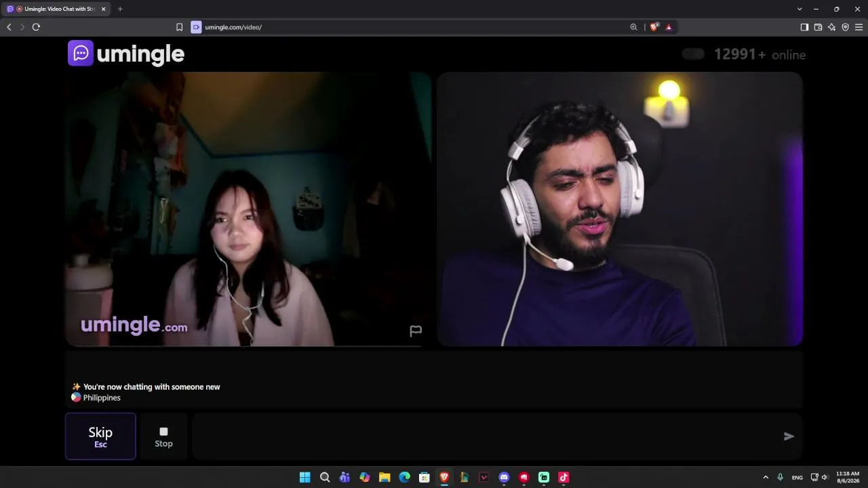The width and height of the screenshot is (868, 488).
Task: Click the "Philippines" country label
Action: pyautogui.click(x=102, y=398)
